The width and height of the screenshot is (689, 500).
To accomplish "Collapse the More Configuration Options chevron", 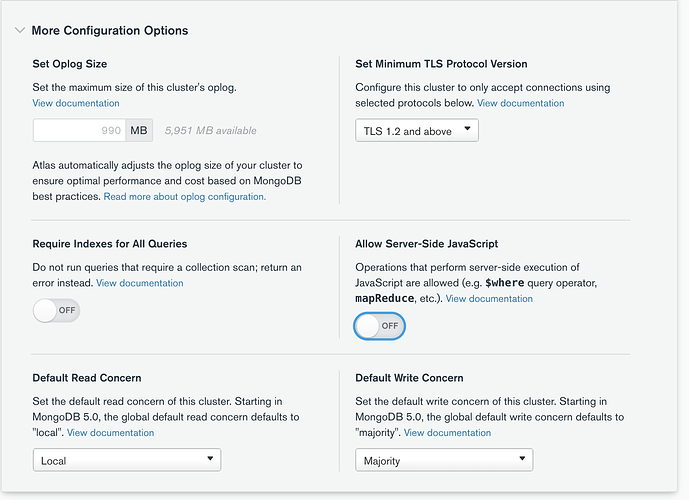I will 19,30.
